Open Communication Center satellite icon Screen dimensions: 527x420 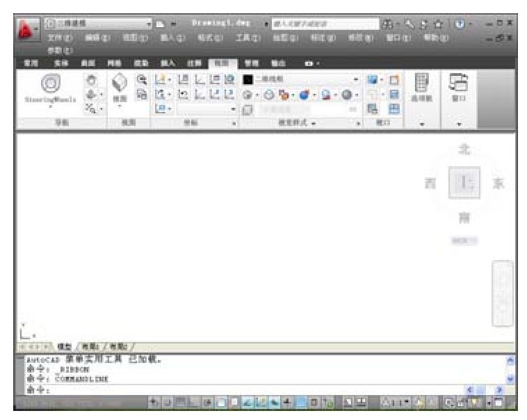[424, 24]
